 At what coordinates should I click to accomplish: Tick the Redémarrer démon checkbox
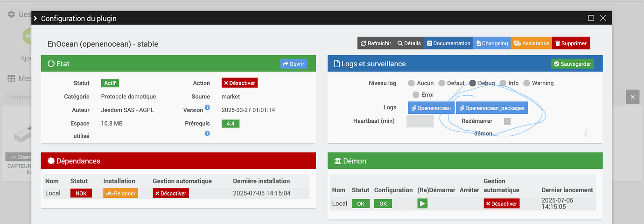(507, 121)
